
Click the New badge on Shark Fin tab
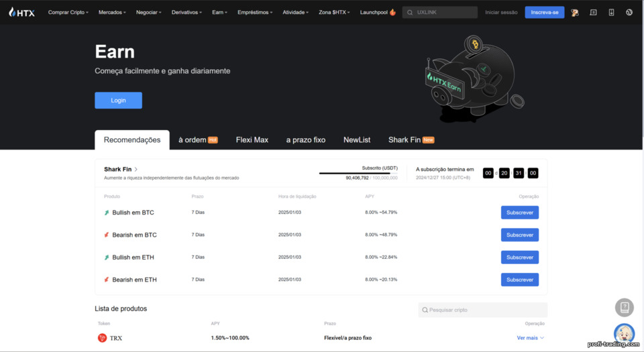(x=429, y=140)
